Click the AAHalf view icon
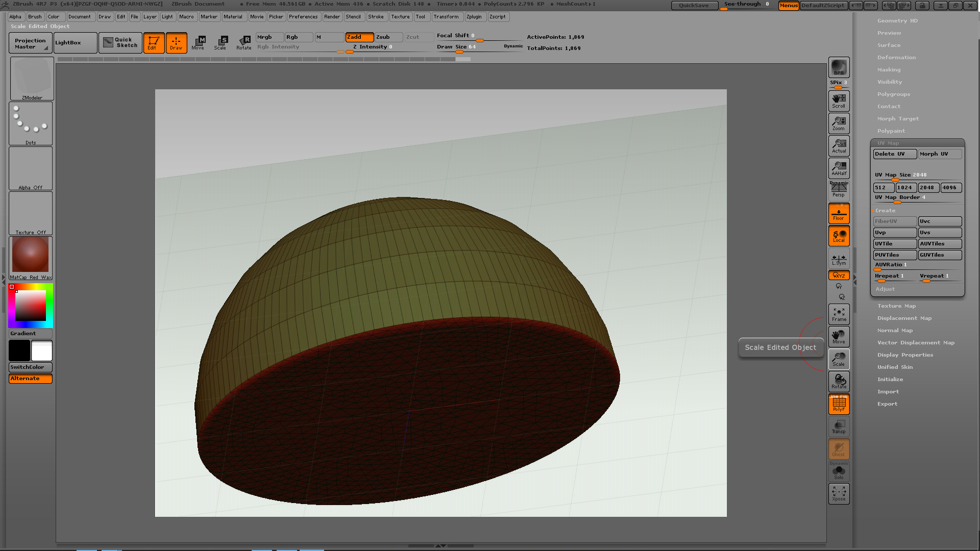980x551 pixels. point(839,168)
